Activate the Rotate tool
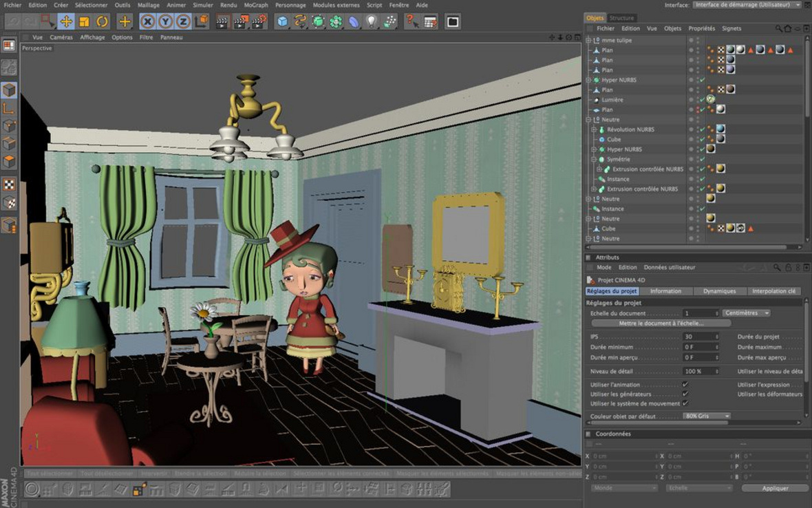812x508 pixels. pyautogui.click(x=102, y=21)
